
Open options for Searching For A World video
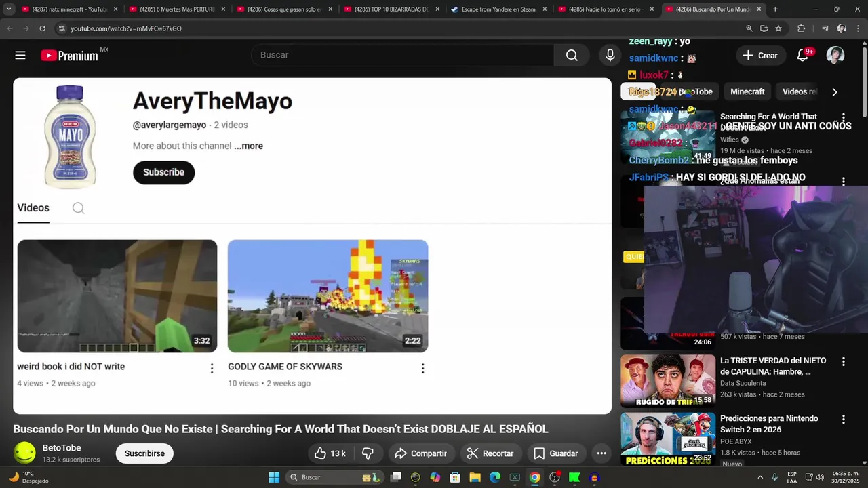tap(844, 117)
